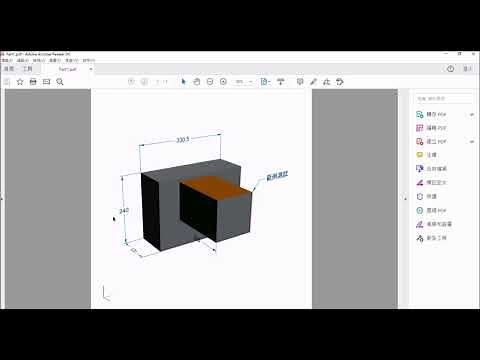Viewport: 480px width, 360px height.
Task: Click the email envelope icon in the toolbar
Action: pyautogui.click(x=46, y=82)
